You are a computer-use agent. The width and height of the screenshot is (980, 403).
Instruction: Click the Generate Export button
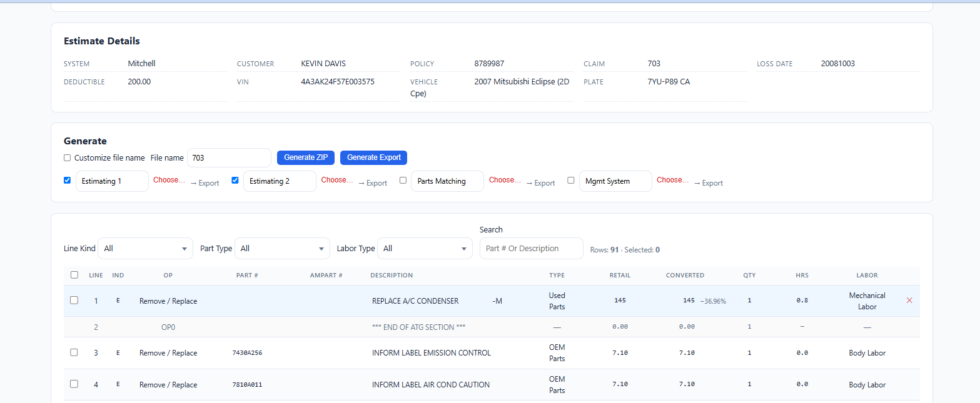[x=374, y=157]
